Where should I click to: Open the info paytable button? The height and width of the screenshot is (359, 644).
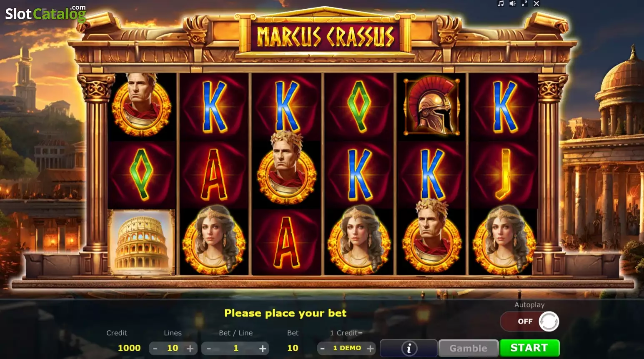[x=409, y=348]
